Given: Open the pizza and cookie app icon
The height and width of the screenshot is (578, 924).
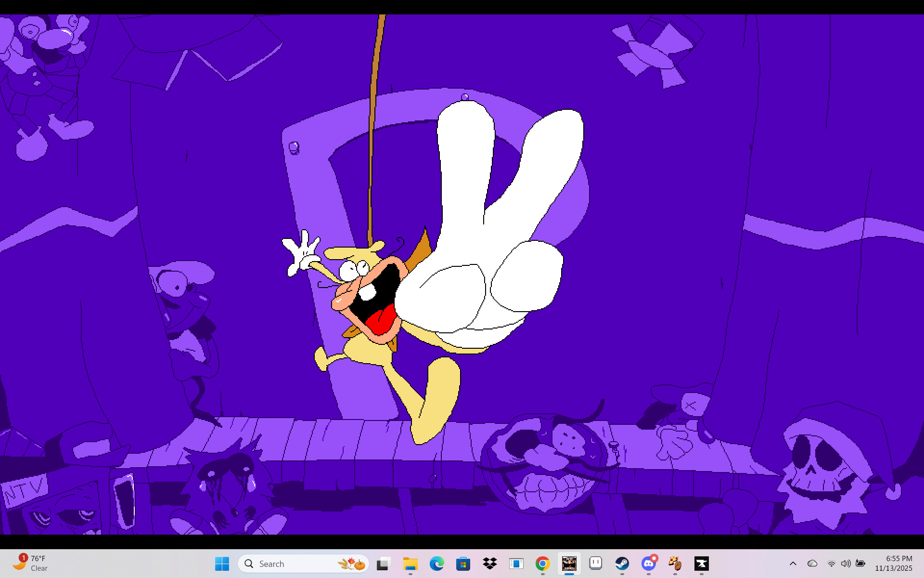Looking at the screenshot, I should tap(675, 564).
